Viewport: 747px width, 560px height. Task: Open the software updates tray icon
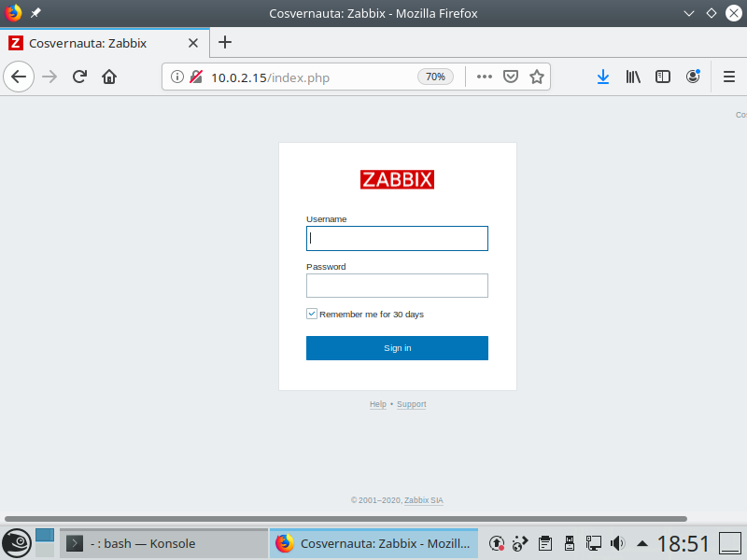[497, 543]
